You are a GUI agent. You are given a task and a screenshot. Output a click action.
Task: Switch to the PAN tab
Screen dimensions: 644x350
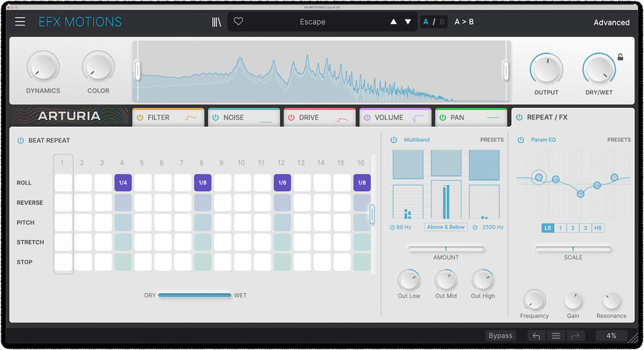pos(471,117)
